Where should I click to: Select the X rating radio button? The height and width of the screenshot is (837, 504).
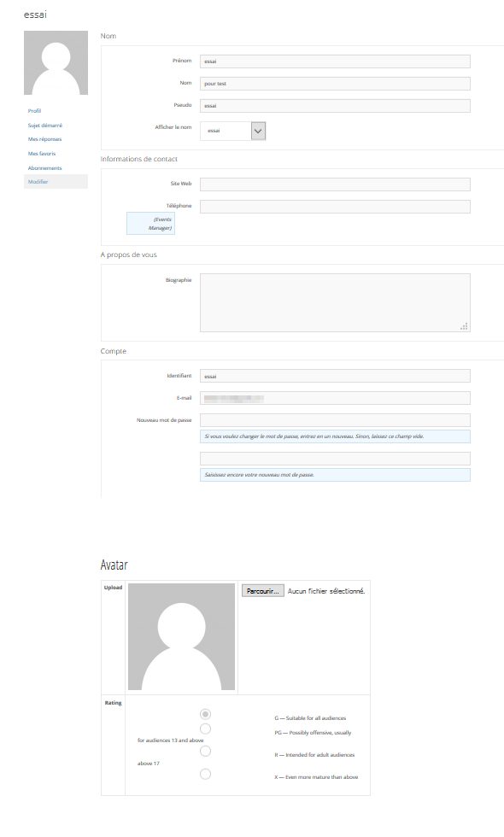coord(205,774)
